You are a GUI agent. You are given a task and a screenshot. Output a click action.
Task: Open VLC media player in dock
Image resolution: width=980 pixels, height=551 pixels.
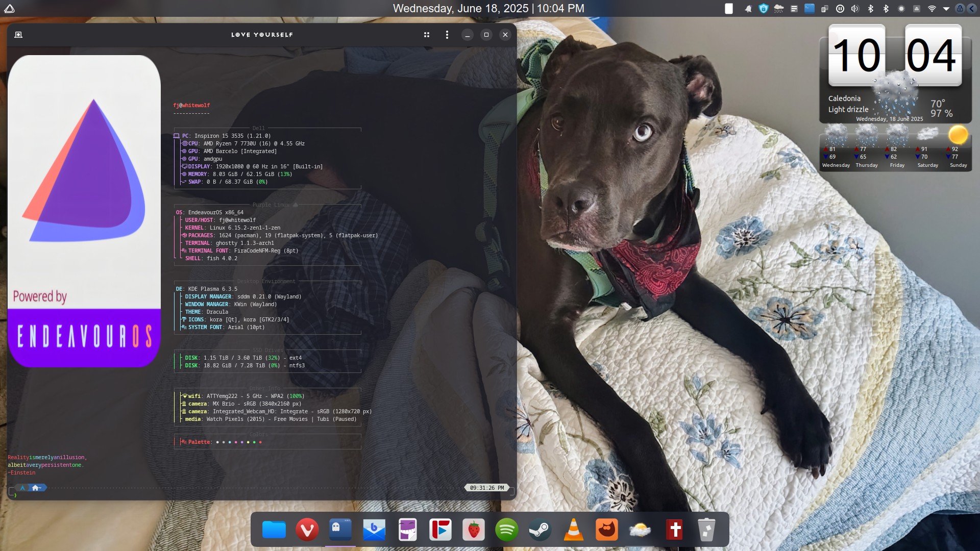[573, 530]
